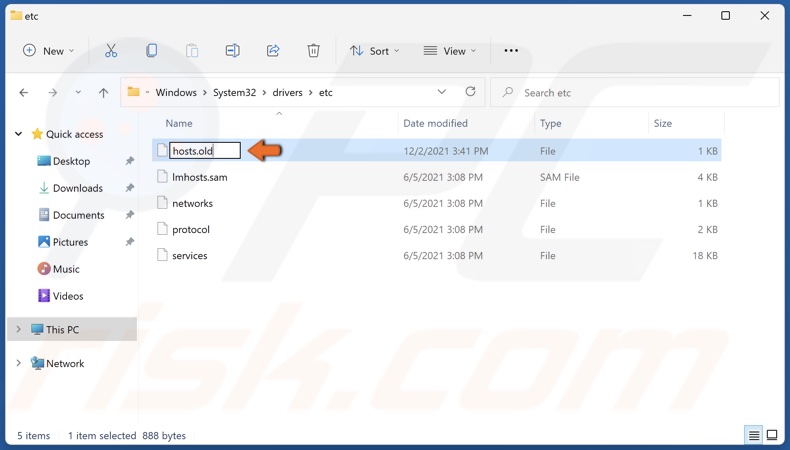Collapse the Quick access tree
The image size is (790, 450).
[19, 134]
